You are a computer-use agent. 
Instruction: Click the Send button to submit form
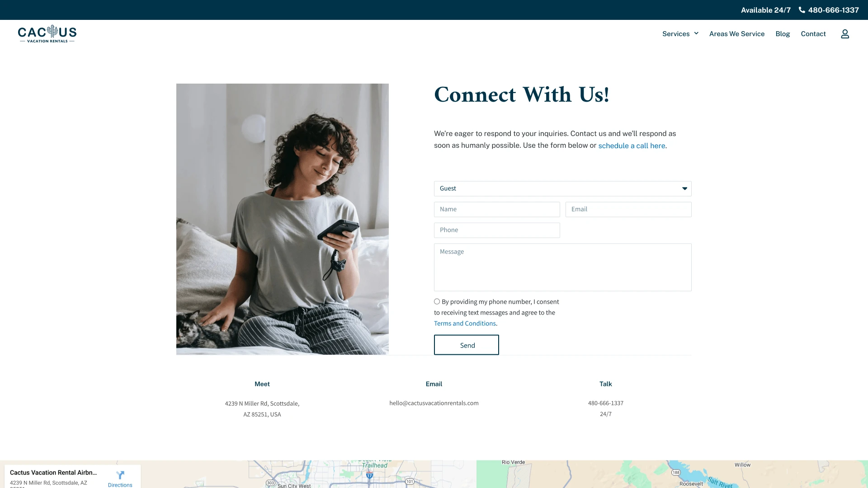tap(467, 344)
